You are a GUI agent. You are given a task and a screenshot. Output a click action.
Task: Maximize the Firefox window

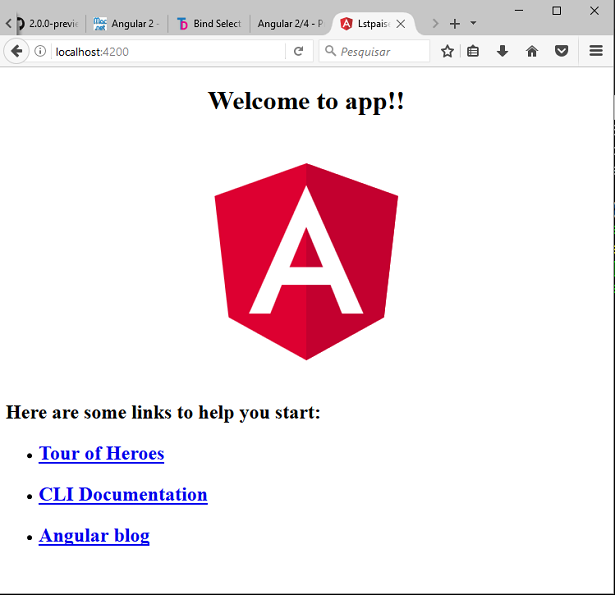click(x=557, y=11)
